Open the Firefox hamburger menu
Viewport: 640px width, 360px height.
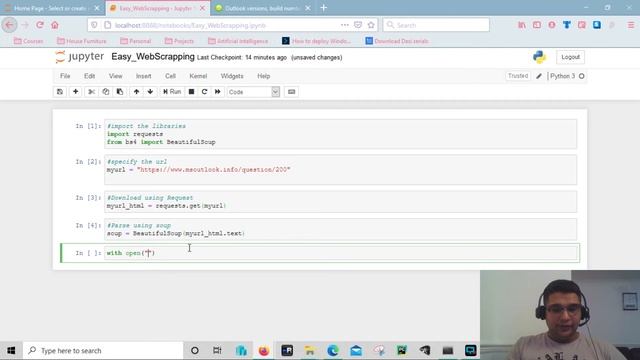tap(631, 25)
